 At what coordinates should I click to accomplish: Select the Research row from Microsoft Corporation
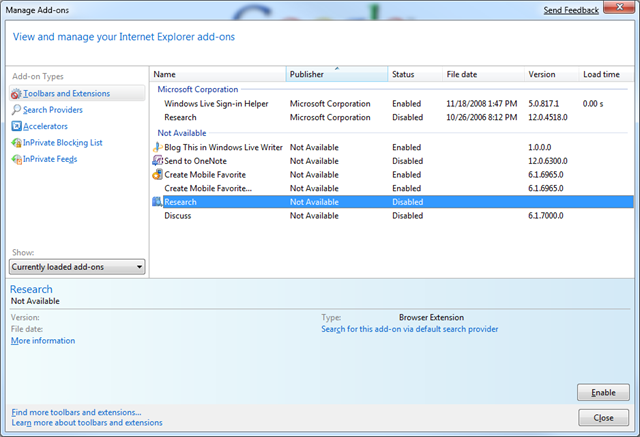(x=392, y=118)
